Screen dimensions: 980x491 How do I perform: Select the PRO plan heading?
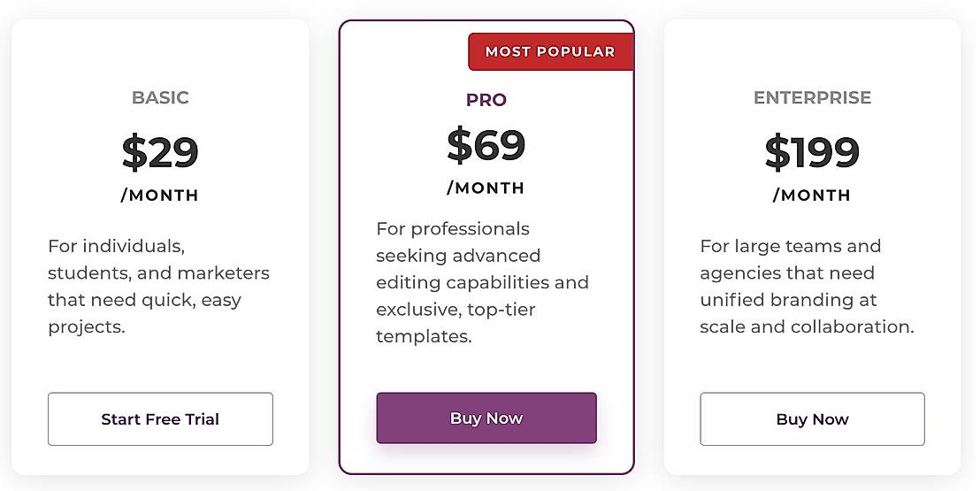[486, 100]
